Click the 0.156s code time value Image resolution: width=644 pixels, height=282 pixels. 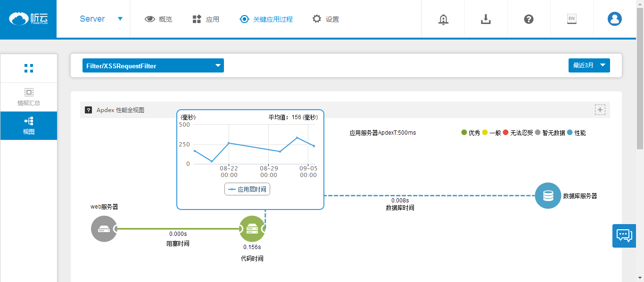point(252,247)
